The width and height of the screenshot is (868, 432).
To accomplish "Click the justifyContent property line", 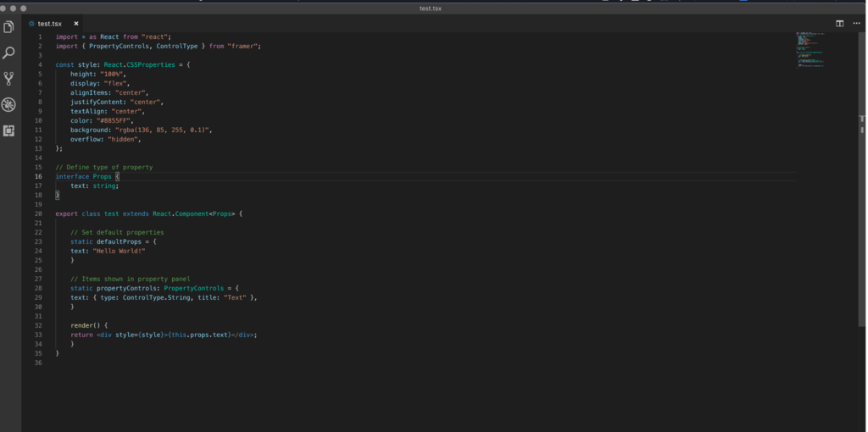I will pyautogui.click(x=117, y=102).
